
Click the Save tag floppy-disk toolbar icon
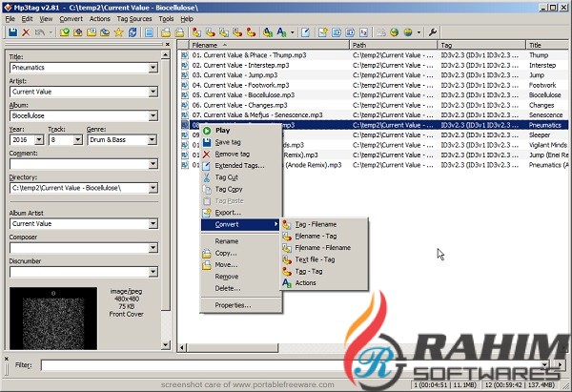click(x=12, y=32)
